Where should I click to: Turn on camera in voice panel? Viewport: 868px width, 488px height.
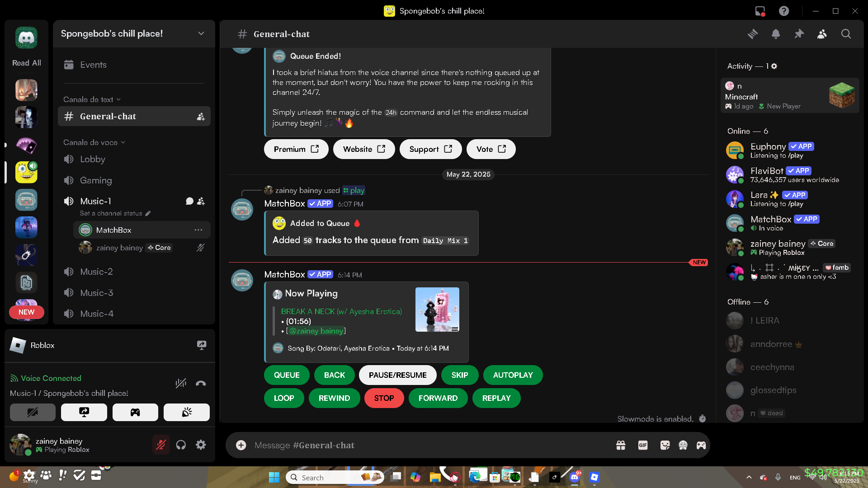(x=33, y=412)
